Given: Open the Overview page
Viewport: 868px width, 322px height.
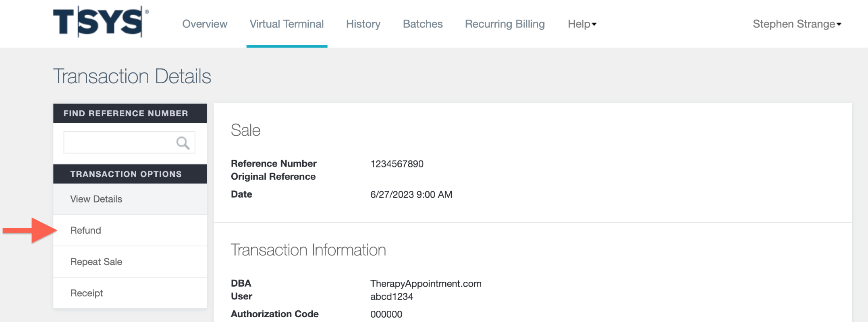Looking at the screenshot, I should pos(205,24).
